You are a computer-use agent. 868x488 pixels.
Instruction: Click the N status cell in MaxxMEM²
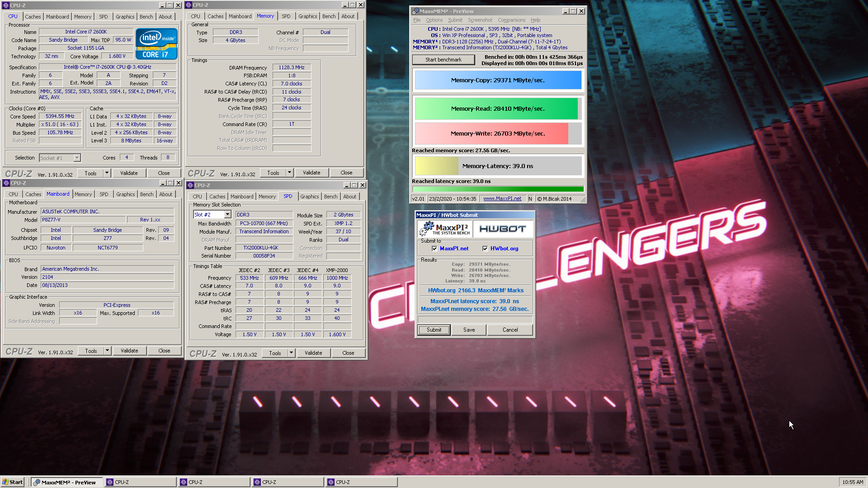pos(530,199)
